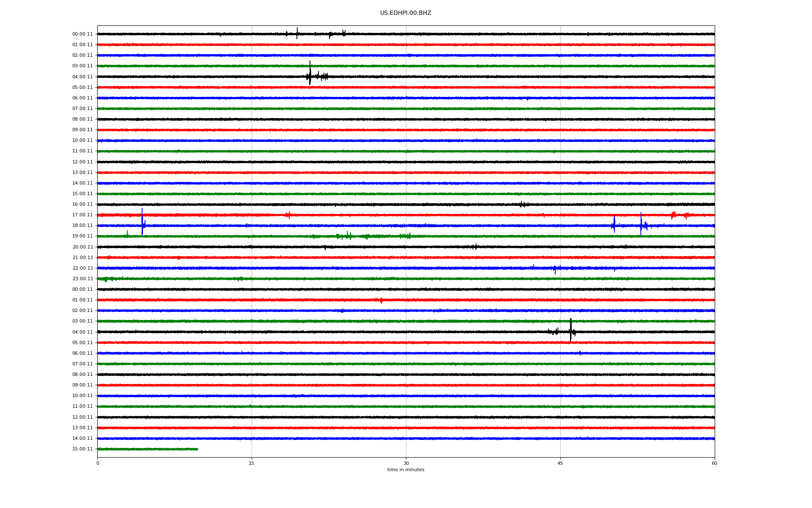Click the 0 tick label on x-axis
812x508 pixels.
(x=98, y=463)
